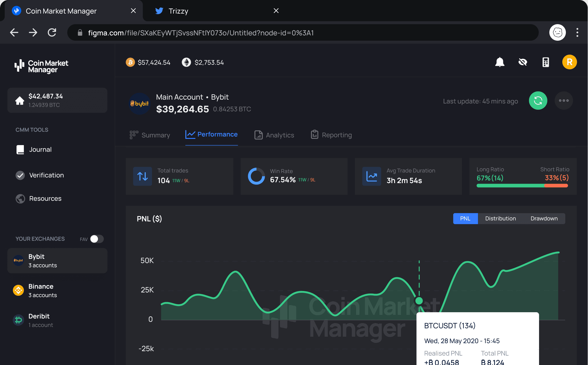This screenshot has width=588, height=365.
Task: Open notifications with the bell icon
Action: (x=500, y=62)
